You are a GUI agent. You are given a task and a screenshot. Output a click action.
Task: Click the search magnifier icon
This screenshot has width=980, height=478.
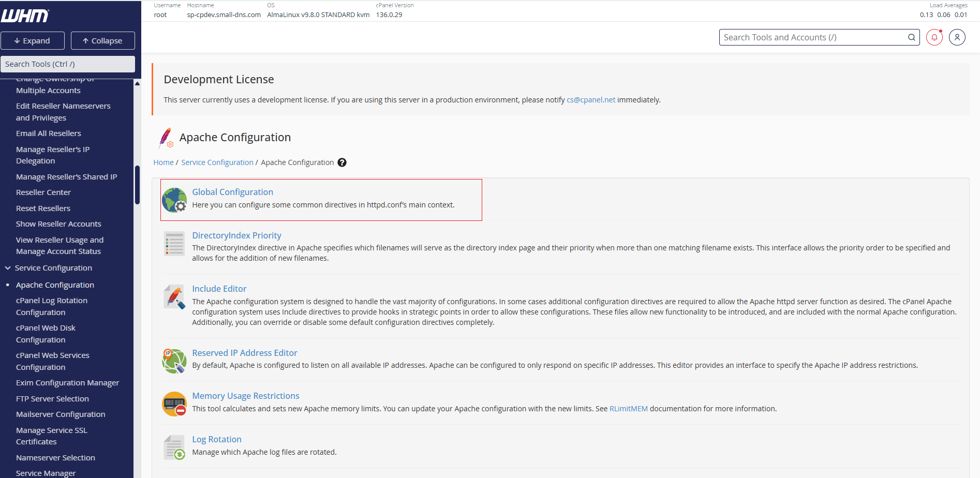click(912, 37)
